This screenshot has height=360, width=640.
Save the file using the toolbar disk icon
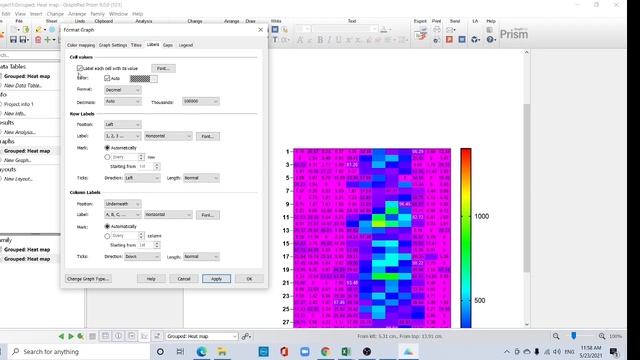(x=13, y=40)
